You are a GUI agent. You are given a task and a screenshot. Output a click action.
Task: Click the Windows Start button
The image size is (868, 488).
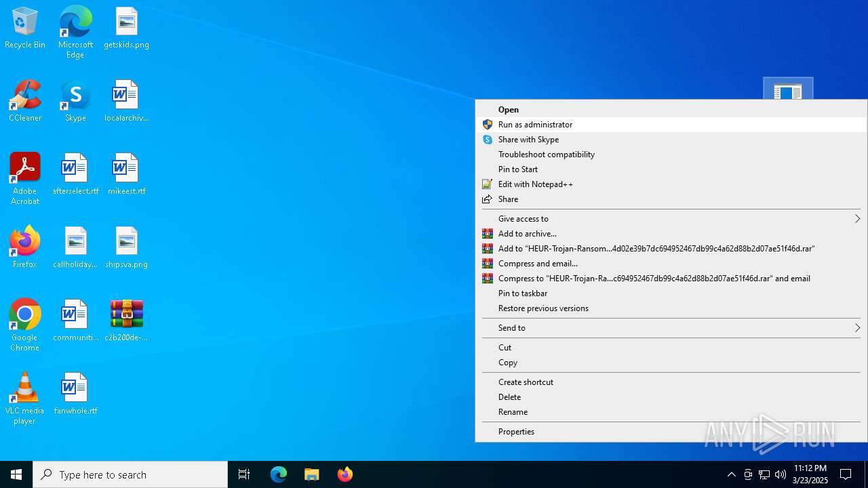(16, 474)
